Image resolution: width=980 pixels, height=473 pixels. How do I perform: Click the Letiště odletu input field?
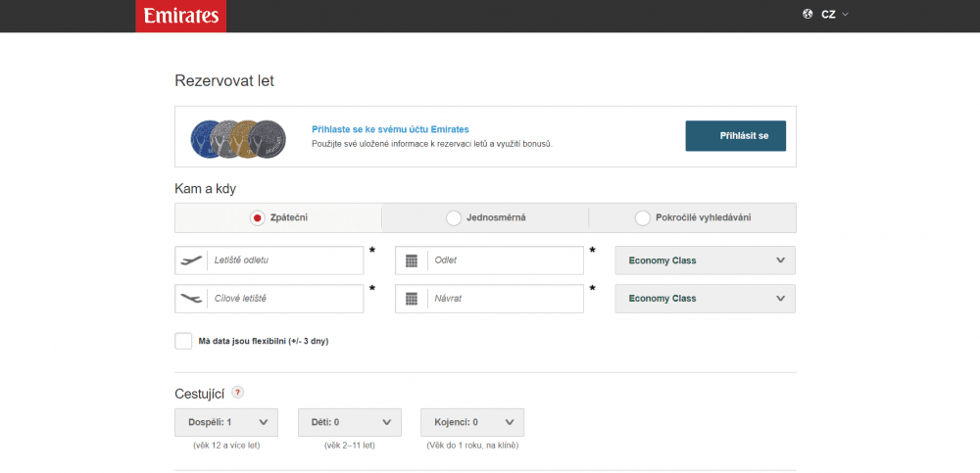point(284,260)
